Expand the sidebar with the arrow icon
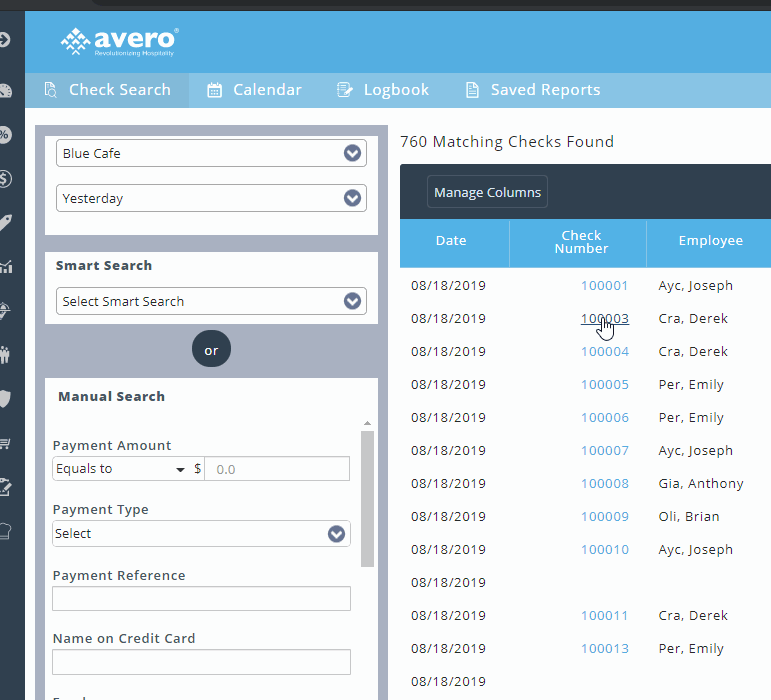The width and height of the screenshot is (771, 700). click(5, 40)
